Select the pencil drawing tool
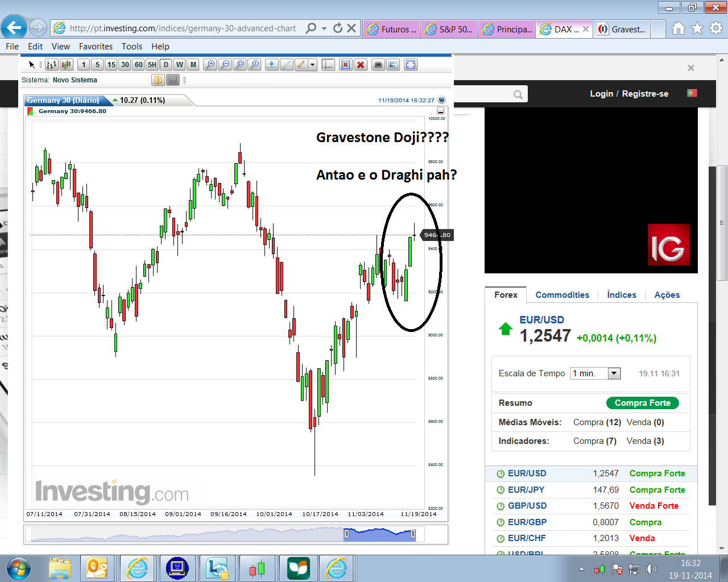 coord(301,65)
